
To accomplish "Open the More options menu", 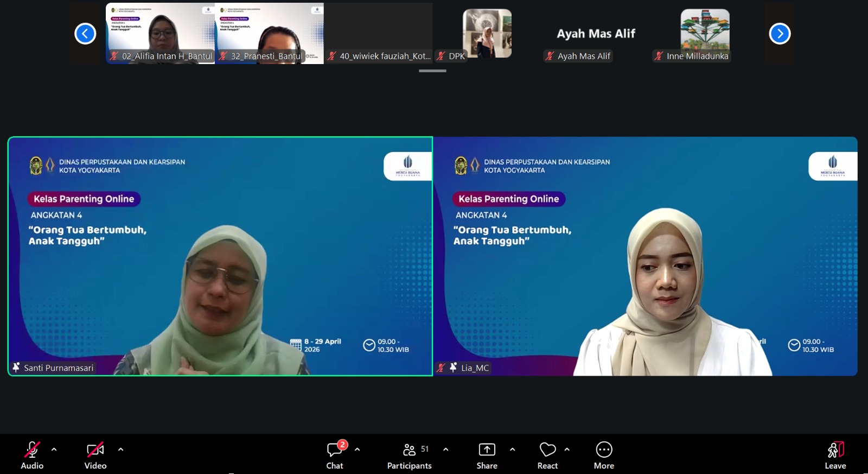I will [x=604, y=450].
